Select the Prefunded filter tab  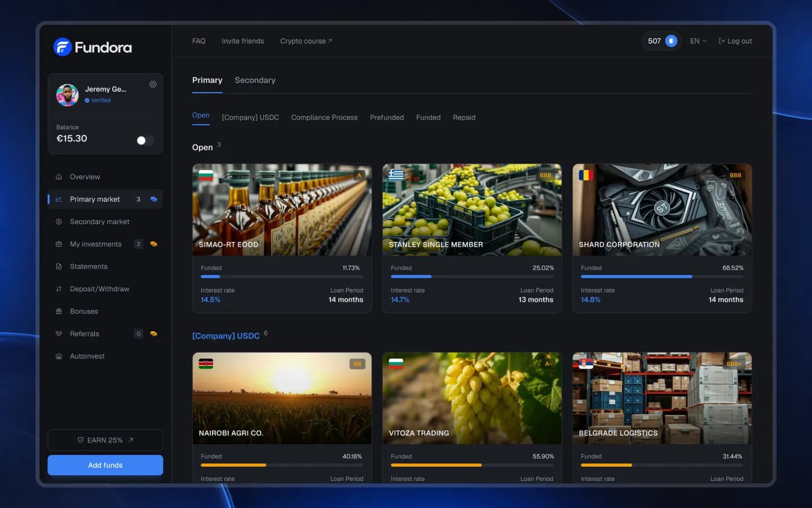click(387, 117)
